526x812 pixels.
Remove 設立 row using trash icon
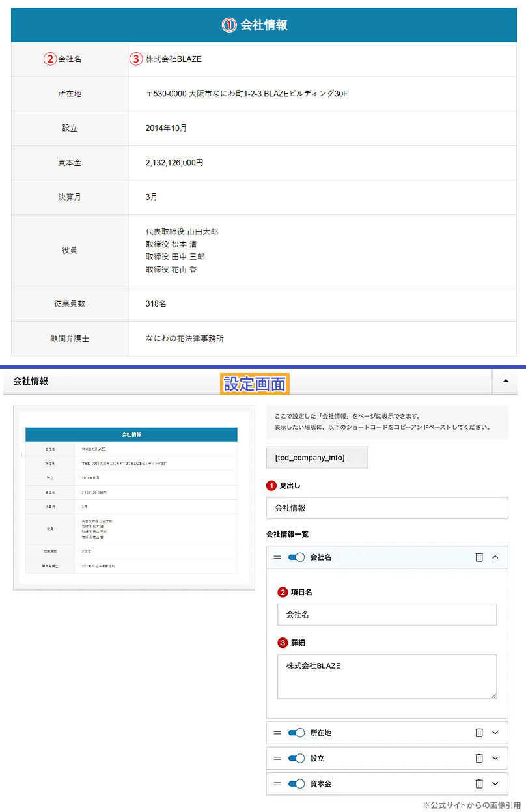[x=479, y=758]
